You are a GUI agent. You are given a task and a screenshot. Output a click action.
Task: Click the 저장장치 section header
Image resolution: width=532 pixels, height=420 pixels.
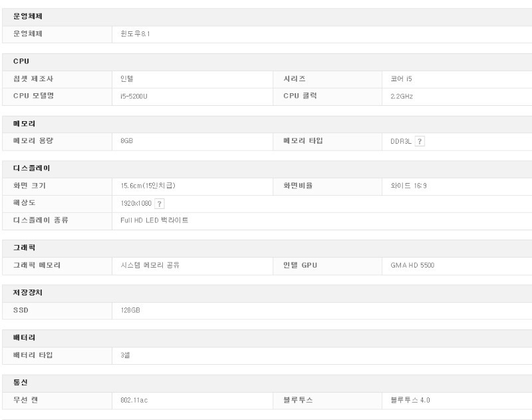click(x=28, y=293)
